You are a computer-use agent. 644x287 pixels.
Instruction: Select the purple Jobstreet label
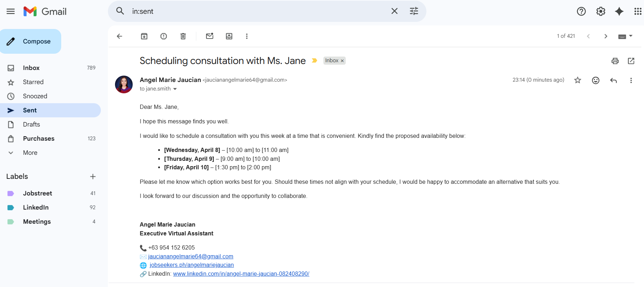pos(38,193)
